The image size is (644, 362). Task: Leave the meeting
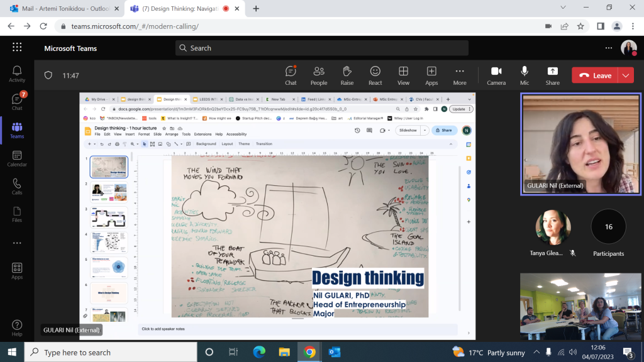(595, 75)
